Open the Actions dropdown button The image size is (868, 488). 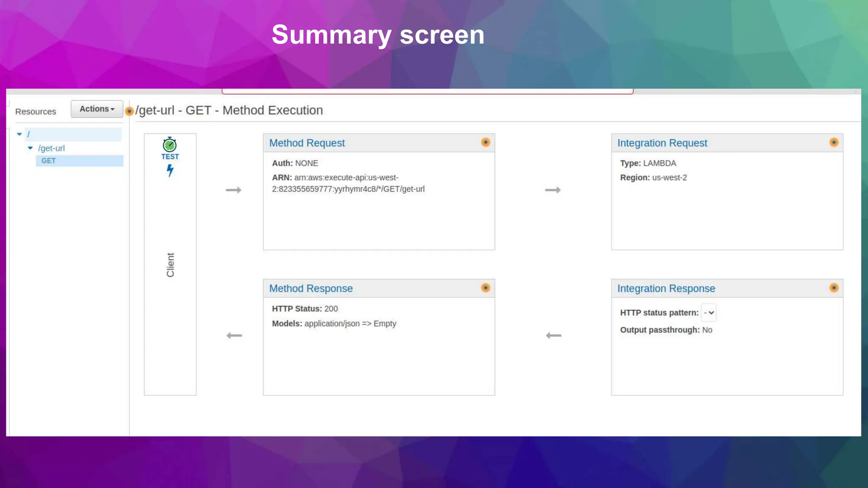tap(97, 109)
